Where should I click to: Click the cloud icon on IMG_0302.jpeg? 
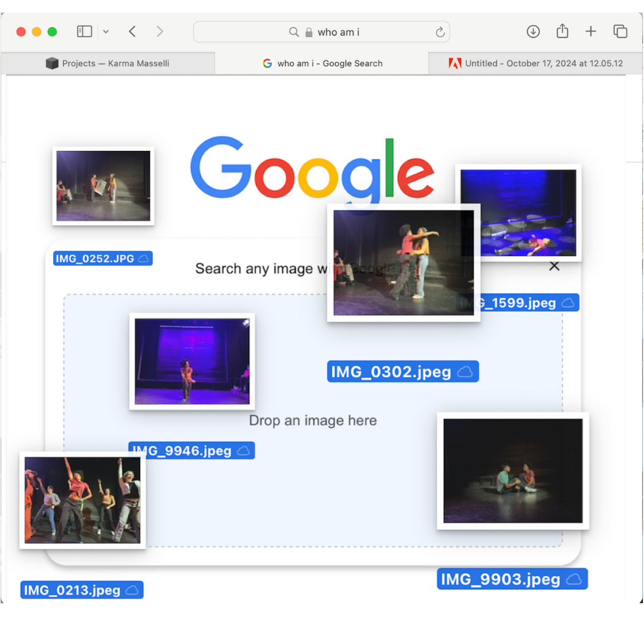(465, 371)
